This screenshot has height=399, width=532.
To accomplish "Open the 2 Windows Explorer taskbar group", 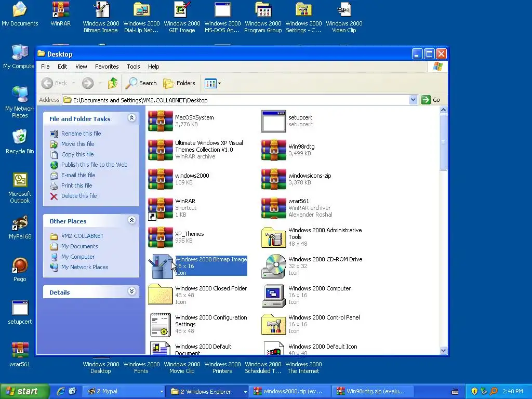I will 207,391.
